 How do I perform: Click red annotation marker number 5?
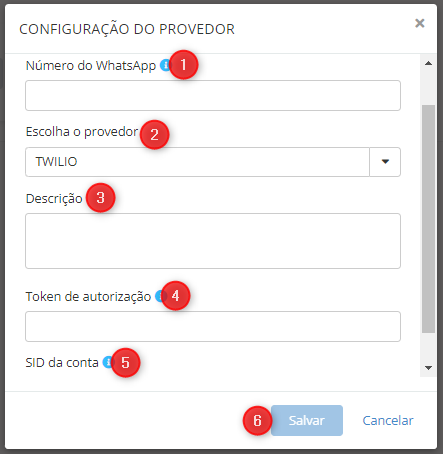tap(125, 363)
